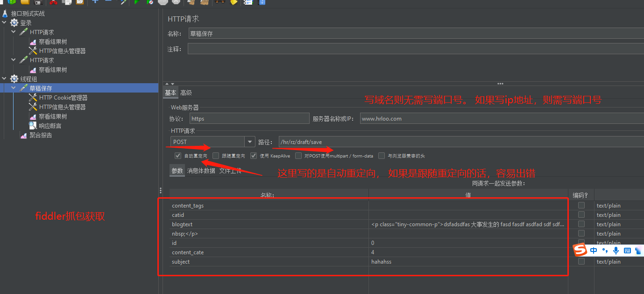Click the pipette icon of 草稿保存 node
This screenshot has height=294, width=644.
24,88
